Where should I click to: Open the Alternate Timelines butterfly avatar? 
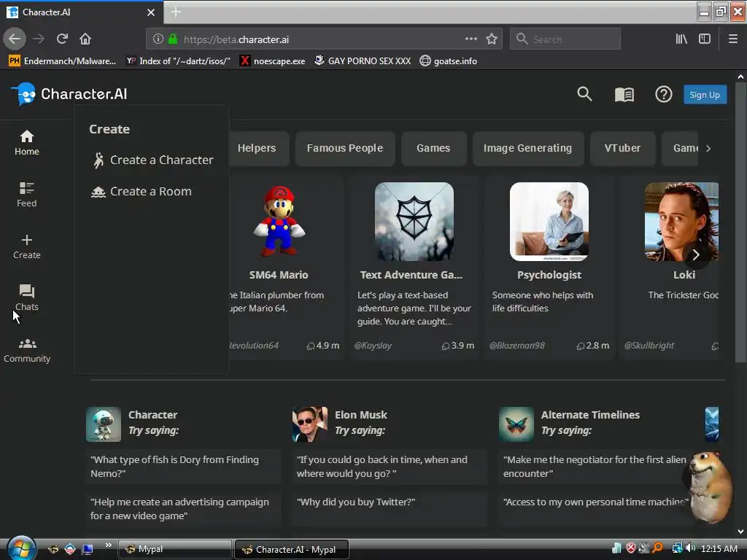tap(516, 424)
